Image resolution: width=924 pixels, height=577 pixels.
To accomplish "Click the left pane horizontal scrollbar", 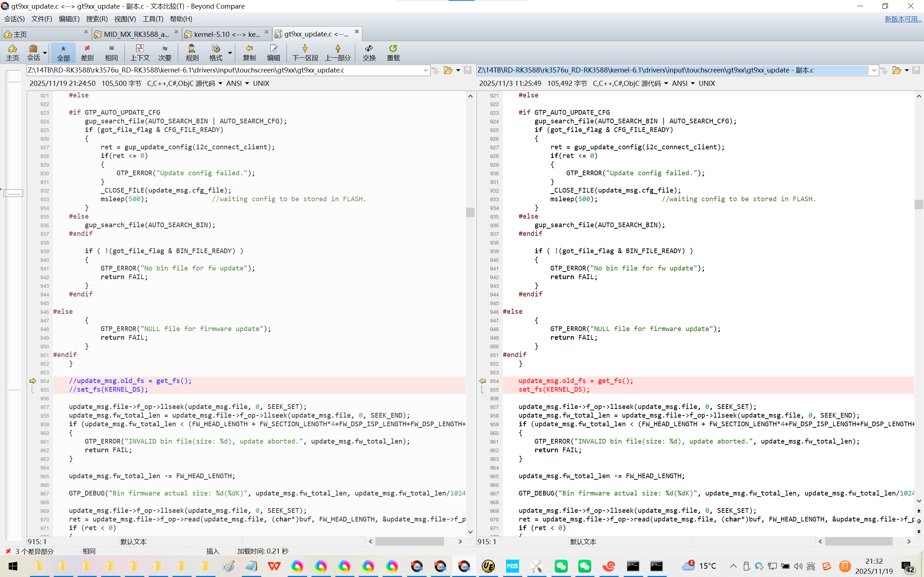I will tap(409, 542).
